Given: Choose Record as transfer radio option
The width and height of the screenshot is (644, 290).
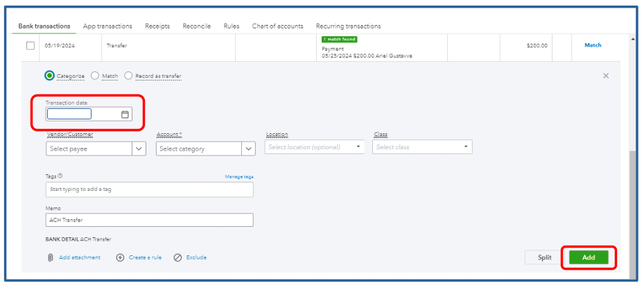Looking at the screenshot, I should [129, 76].
